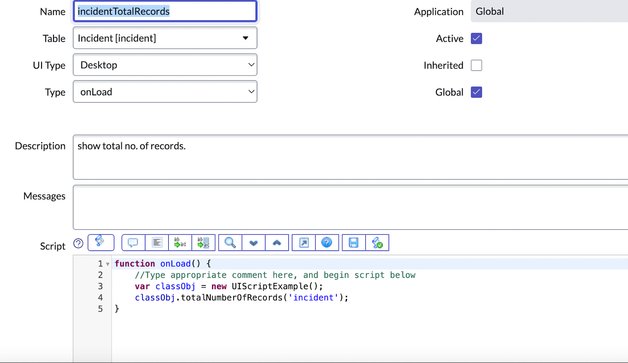Open Replace All in script editor
This screenshot has width=628, height=363.
point(203,242)
